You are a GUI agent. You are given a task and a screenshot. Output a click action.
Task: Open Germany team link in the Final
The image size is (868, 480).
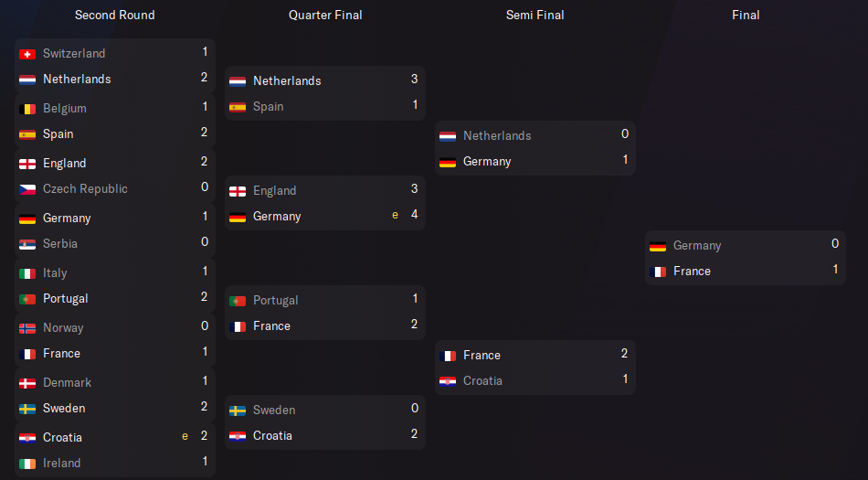[697, 246]
